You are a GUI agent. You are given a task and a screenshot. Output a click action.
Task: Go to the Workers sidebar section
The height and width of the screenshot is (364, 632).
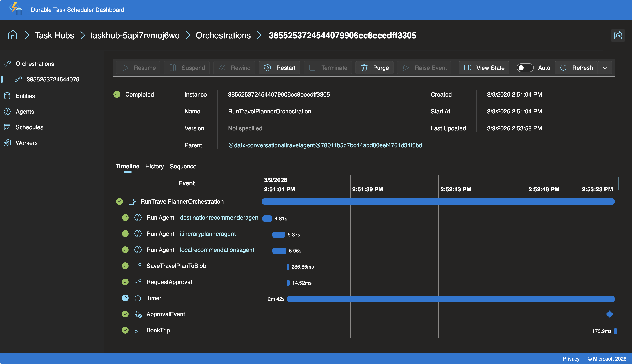(26, 143)
